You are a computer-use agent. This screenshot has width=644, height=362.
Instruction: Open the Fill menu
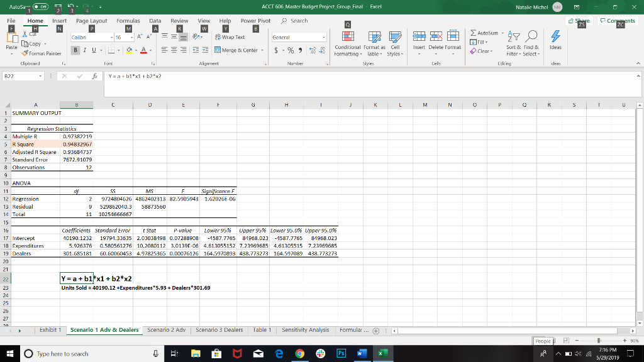tap(479, 42)
